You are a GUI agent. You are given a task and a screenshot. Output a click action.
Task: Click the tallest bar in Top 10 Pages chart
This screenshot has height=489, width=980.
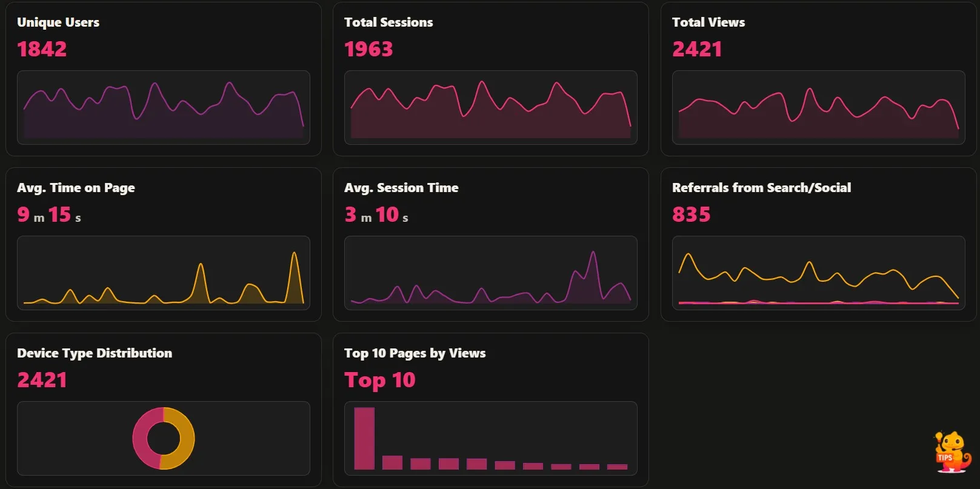[x=364, y=438]
